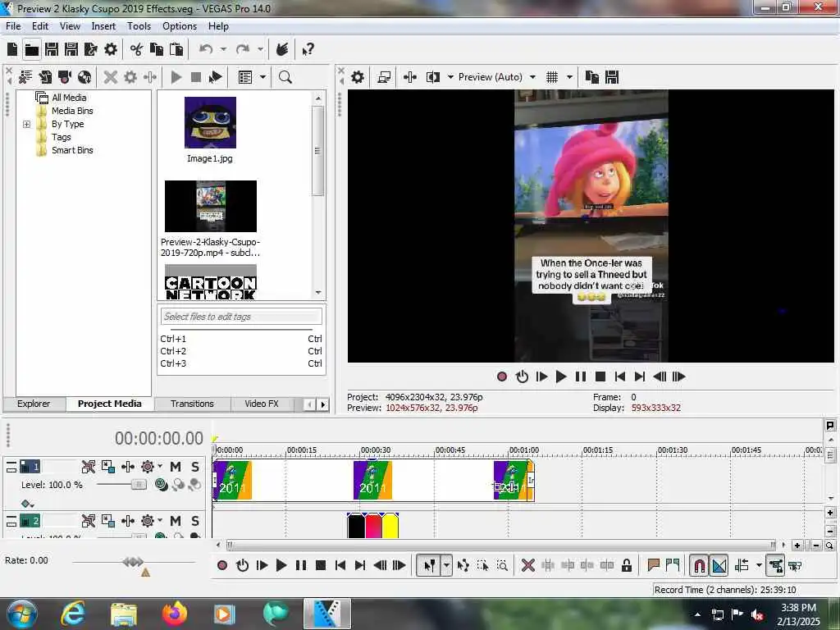Click the Paste clipboard icon
The image size is (840, 630).
176,50
